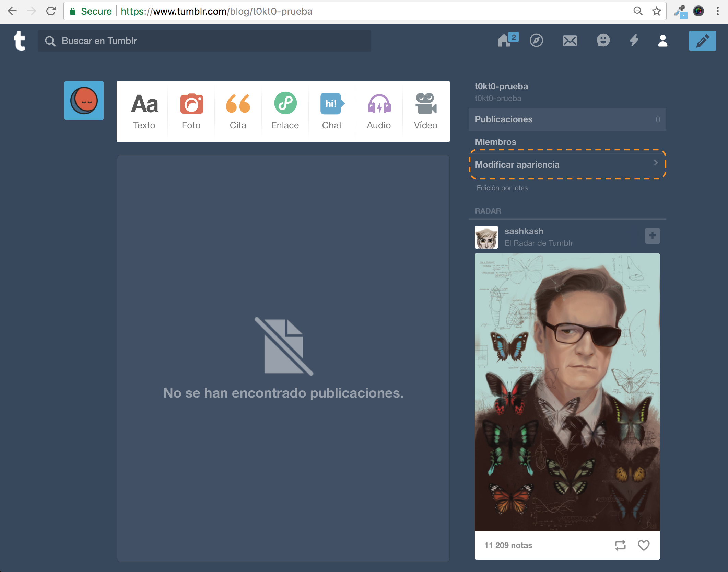The width and height of the screenshot is (728, 572).
Task: Click the search magnifier icon in Tumblr bar
Action: (x=50, y=41)
